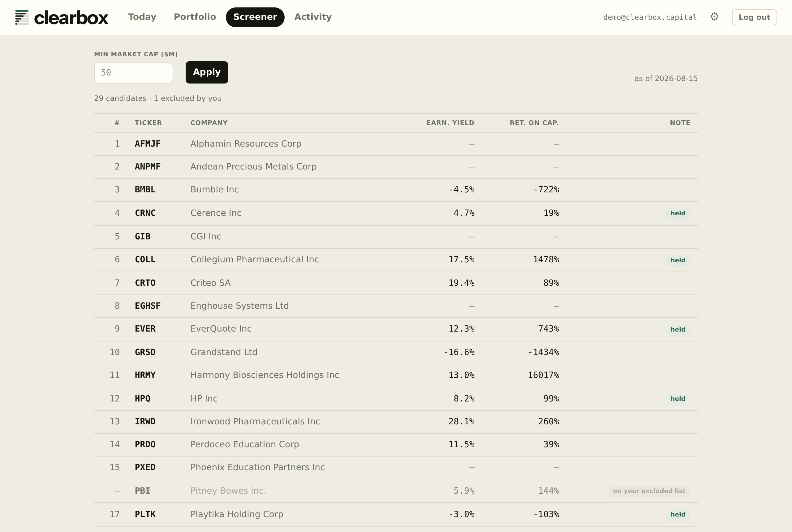Click Andean Precious Metals Corp name
The height and width of the screenshot is (532, 792).
(x=253, y=167)
